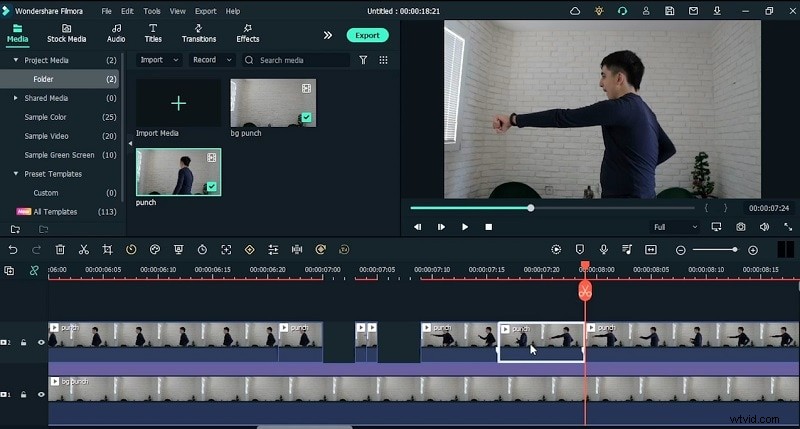Viewport: 800px width, 429px height.
Task: Take a snapshot with the camera icon
Action: pyautogui.click(x=741, y=227)
